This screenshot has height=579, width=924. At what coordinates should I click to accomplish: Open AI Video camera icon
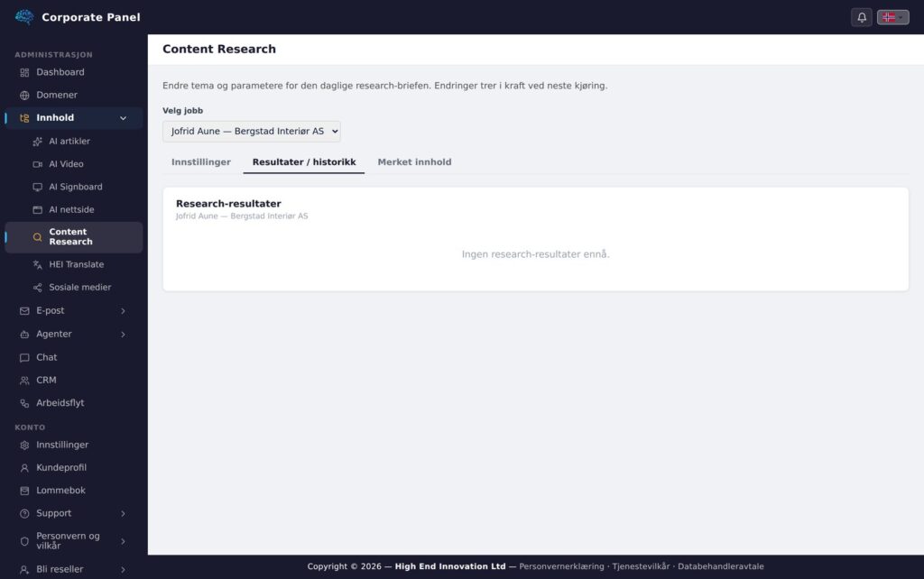coord(37,164)
